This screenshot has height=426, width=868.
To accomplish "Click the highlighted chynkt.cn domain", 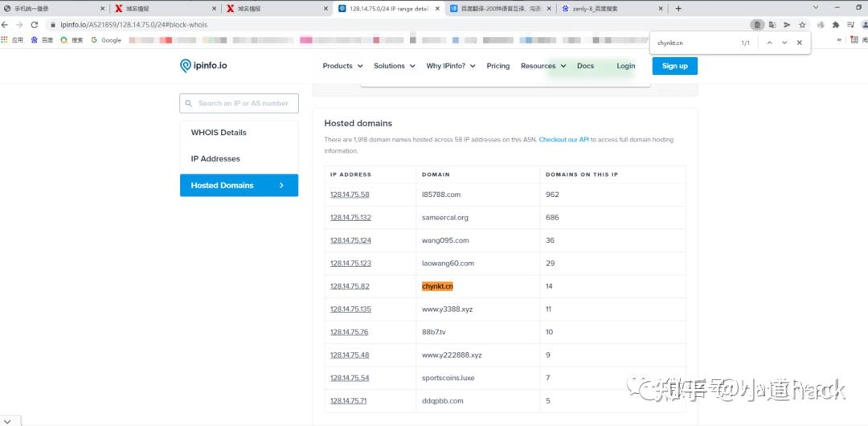I will click(437, 286).
